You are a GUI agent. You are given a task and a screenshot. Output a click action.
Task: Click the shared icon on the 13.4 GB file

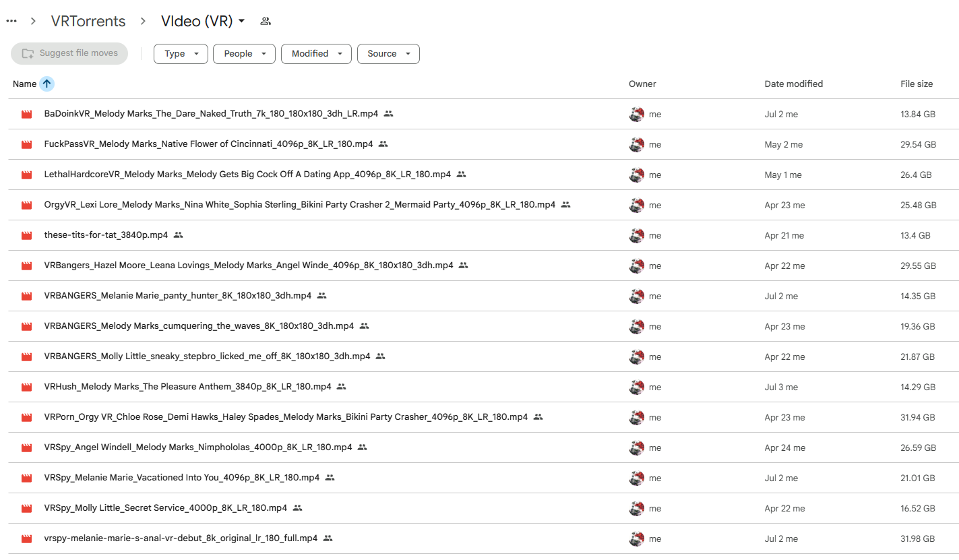[178, 235]
